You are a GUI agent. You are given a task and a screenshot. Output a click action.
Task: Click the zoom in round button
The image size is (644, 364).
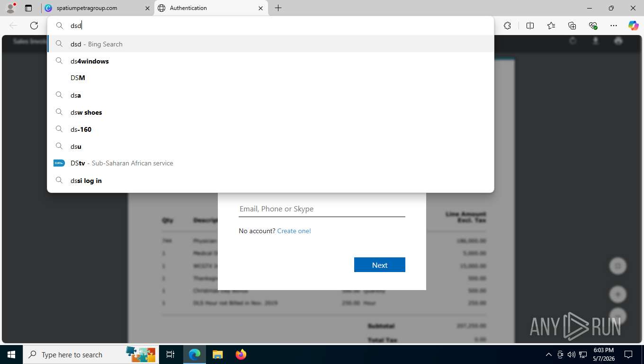pos(617,294)
